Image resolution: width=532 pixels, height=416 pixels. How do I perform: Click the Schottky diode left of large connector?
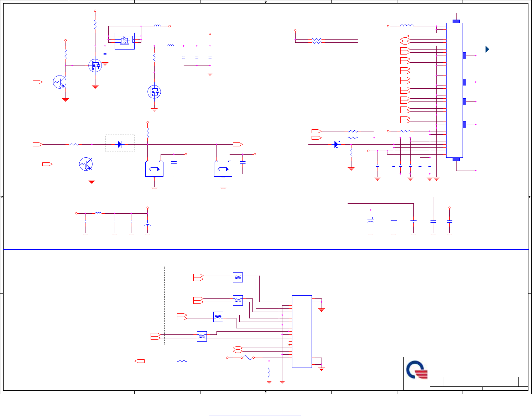pos(337,144)
